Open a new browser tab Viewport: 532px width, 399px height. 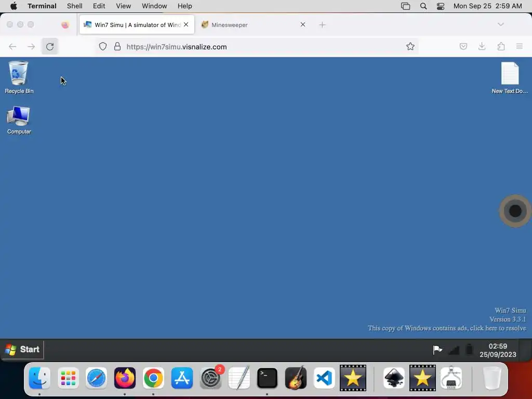pos(322,25)
